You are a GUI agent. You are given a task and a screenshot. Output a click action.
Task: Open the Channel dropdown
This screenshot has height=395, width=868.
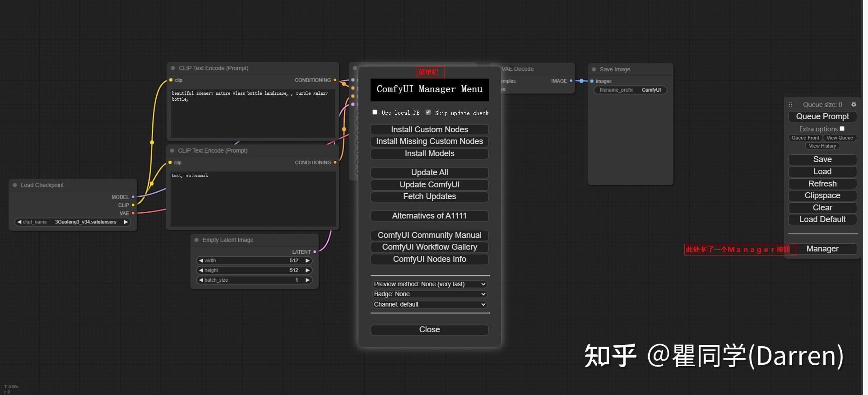tap(430, 304)
